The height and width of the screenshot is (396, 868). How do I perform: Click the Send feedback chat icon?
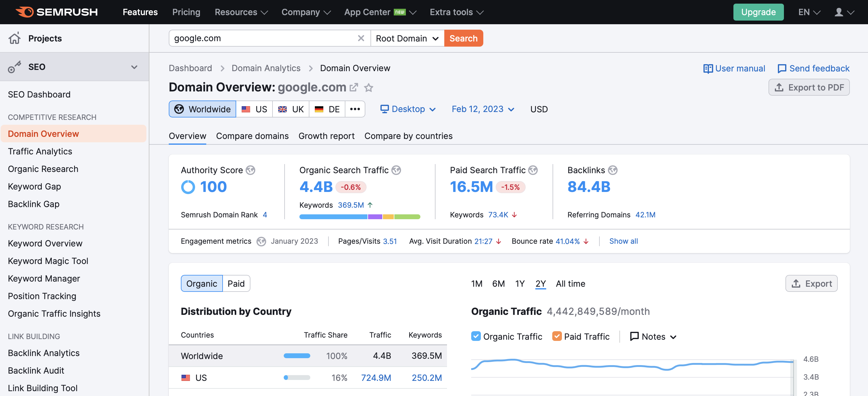pyautogui.click(x=782, y=69)
